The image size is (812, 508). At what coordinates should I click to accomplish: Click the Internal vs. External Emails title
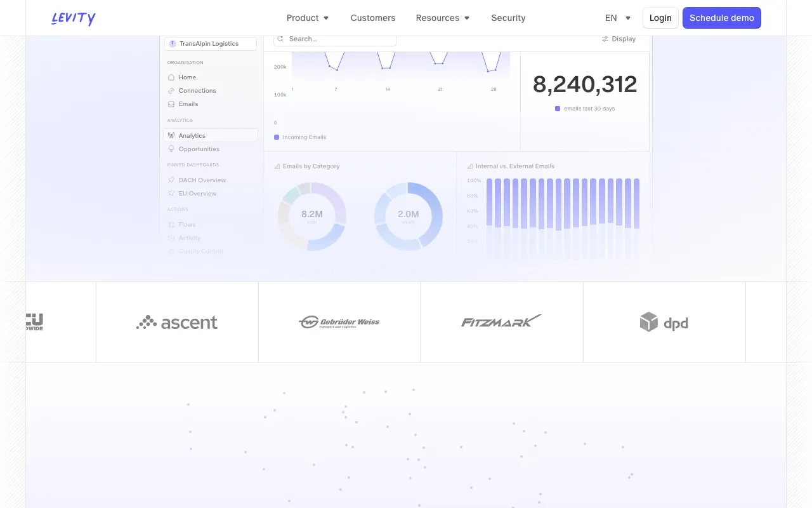tap(515, 166)
